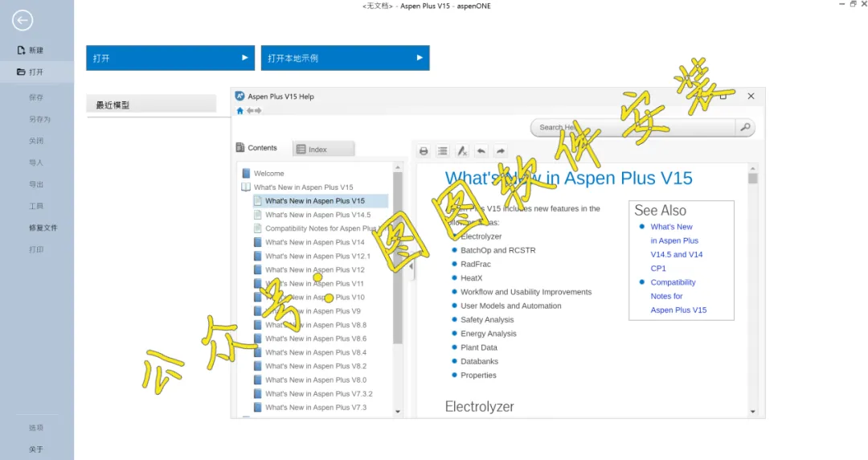Select 打印 in the left menu
The width and height of the screenshot is (868, 460).
point(36,249)
